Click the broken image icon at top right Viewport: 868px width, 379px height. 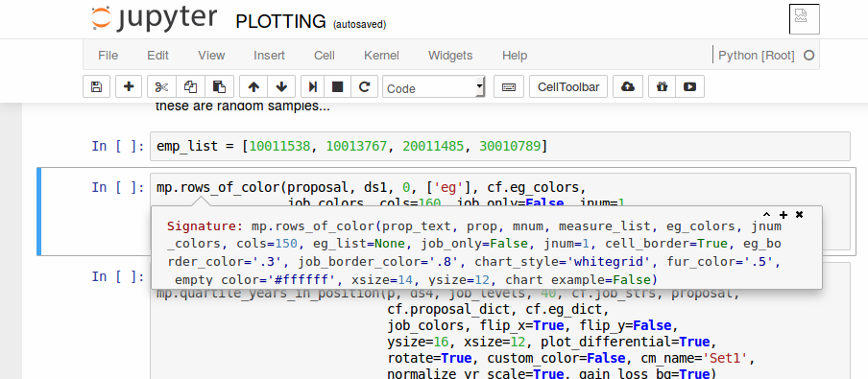[x=804, y=19]
